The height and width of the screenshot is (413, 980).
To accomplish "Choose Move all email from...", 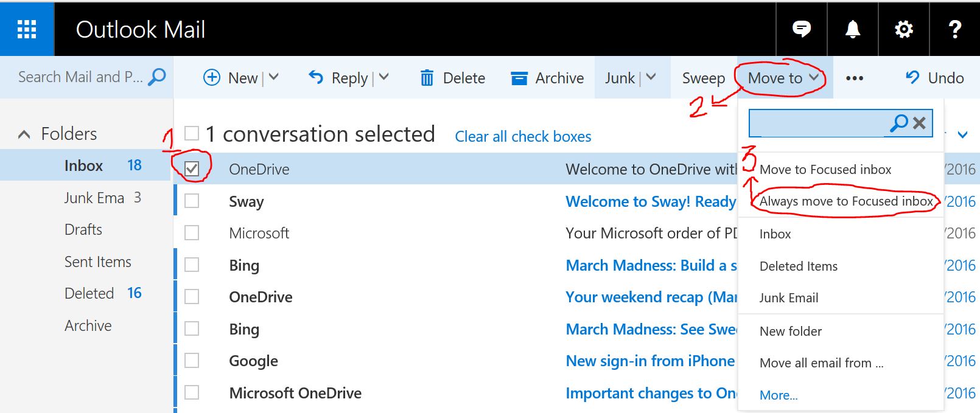I will tap(822, 363).
